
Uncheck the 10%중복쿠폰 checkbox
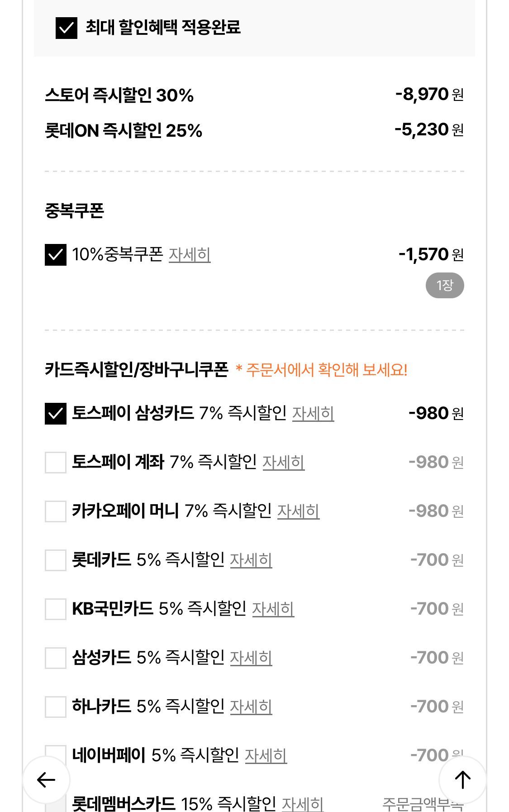[56, 254]
